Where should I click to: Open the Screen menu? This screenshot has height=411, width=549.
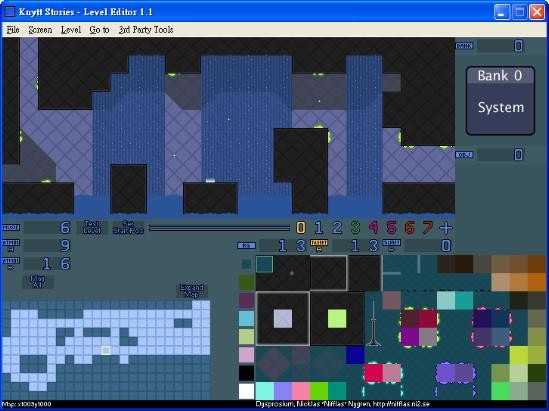point(40,30)
